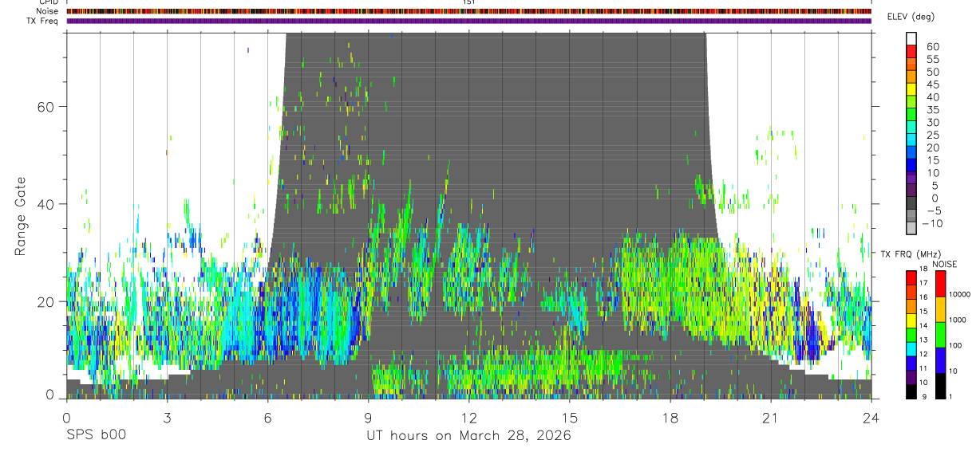This screenshot has width=980, height=452.
Task: Click the Range Gate y-axis label
Action: [20, 215]
